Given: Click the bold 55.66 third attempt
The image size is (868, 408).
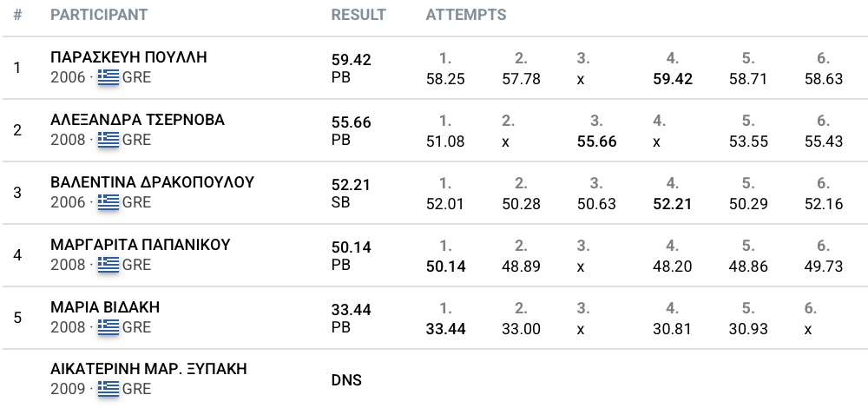Looking at the screenshot, I should [597, 141].
